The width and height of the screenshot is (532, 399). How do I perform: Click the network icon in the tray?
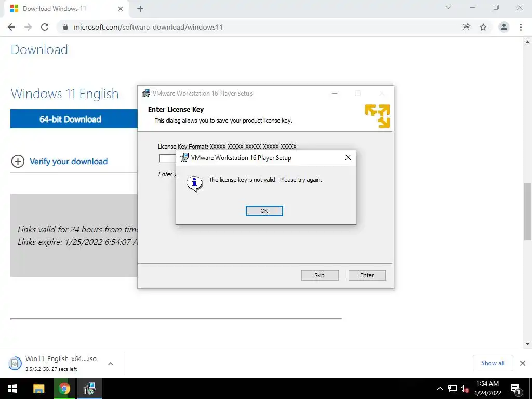tap(453, 389)
